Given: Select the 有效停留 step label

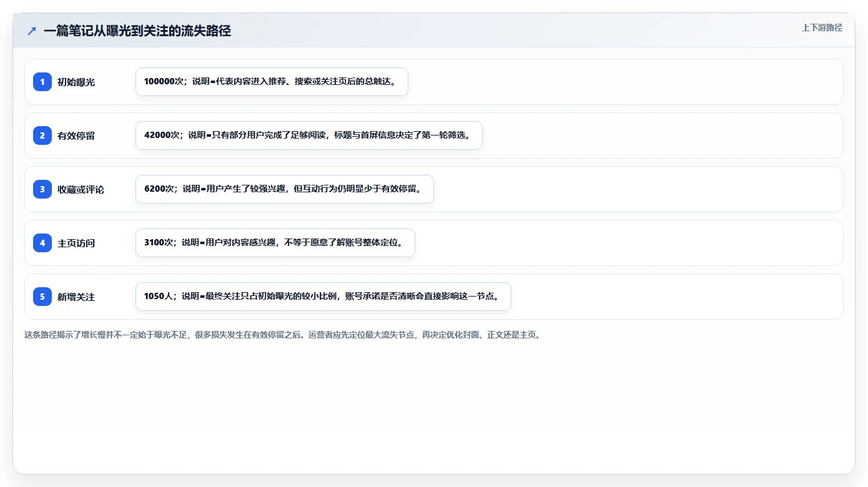Looking at the screenshot, I should 76,135.
